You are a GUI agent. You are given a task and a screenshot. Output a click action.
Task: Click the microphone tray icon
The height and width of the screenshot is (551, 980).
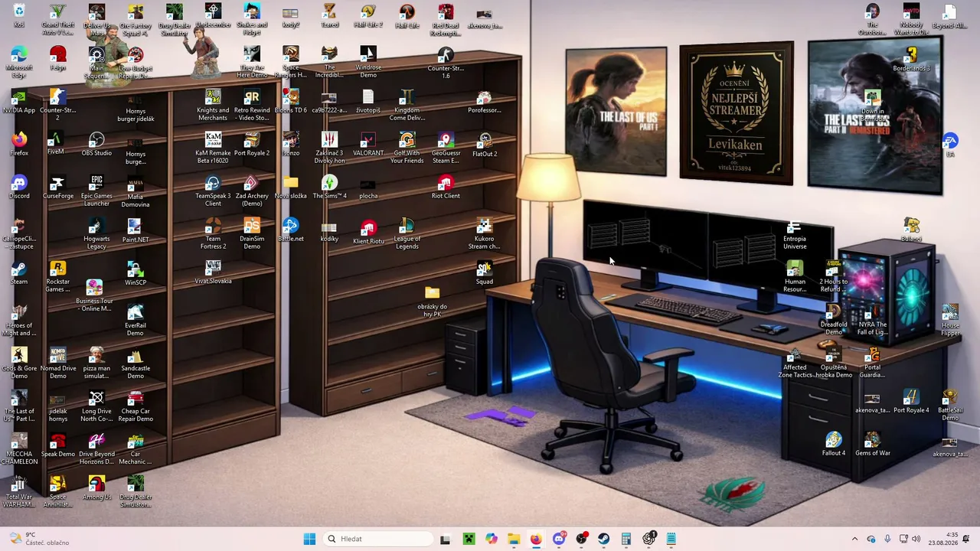[x=887, y=539]
